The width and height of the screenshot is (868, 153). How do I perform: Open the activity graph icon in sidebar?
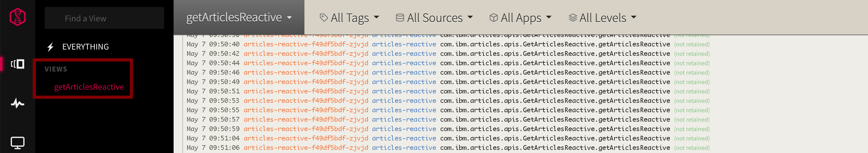pos(18,103)
